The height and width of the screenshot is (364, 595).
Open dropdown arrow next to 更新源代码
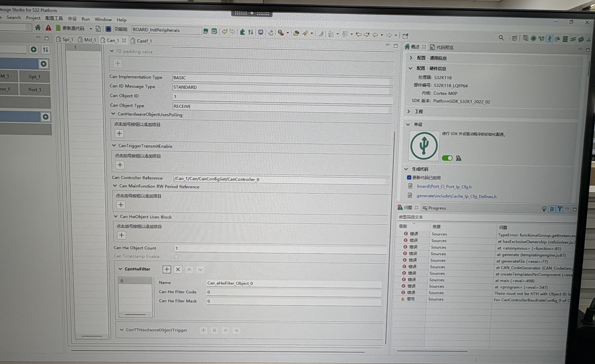pos(91,29)
